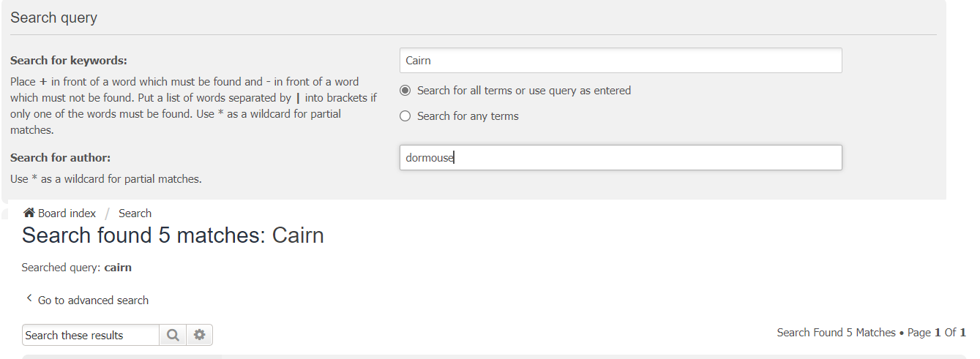Screen dimensions: 980x359
Task: Focus the author field containing dormouse
Action: pyautogui.click(x=621, y=157)
